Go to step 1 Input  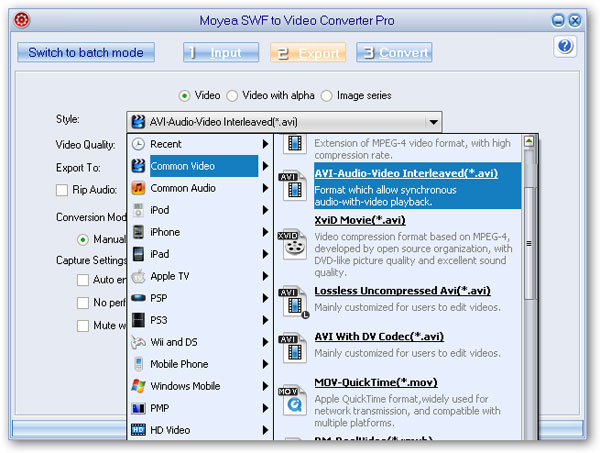[221, 52]
